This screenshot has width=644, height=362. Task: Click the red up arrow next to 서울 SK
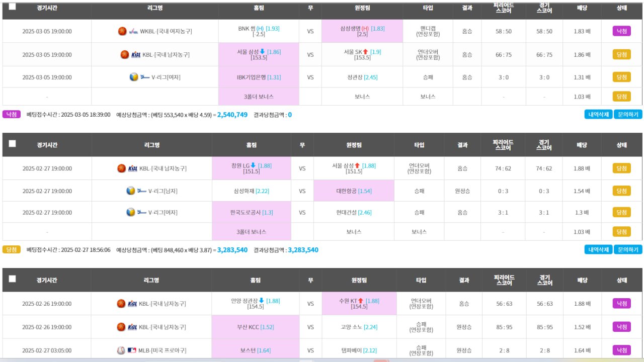(365, 52)
